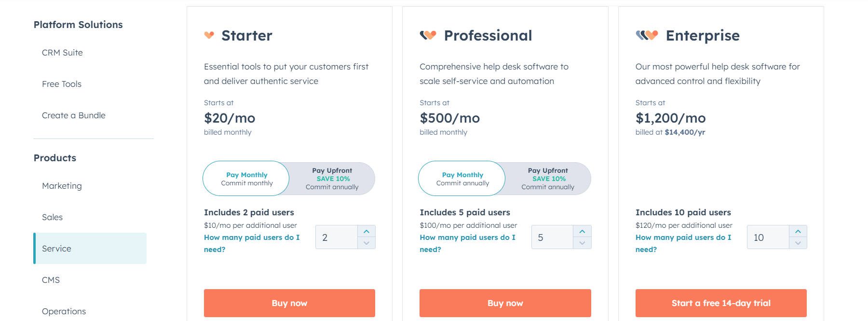
Task: Select Pay Upfront for the Starter plan
Action: point(332,178)
